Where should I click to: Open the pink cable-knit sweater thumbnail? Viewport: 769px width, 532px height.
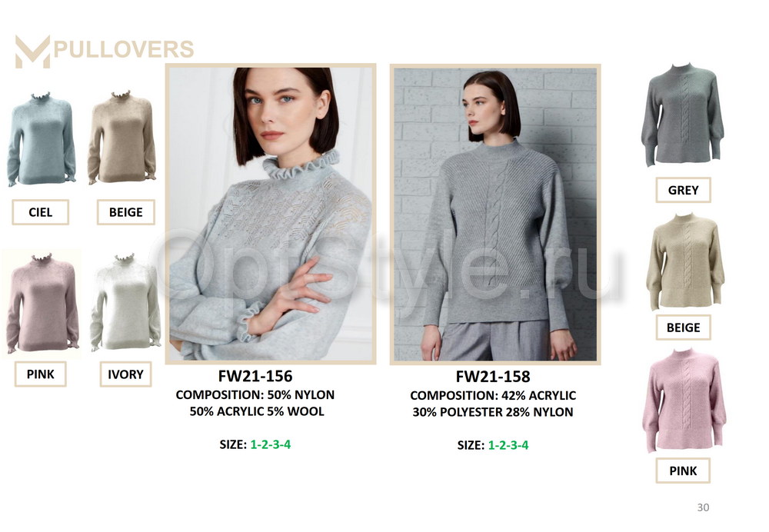[x=684, y=401]
